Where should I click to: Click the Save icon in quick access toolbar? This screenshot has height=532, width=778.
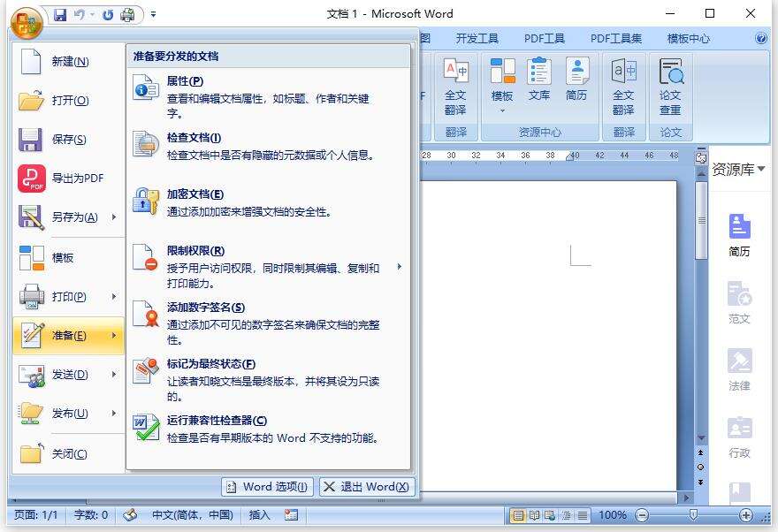[x=60, y=15]
